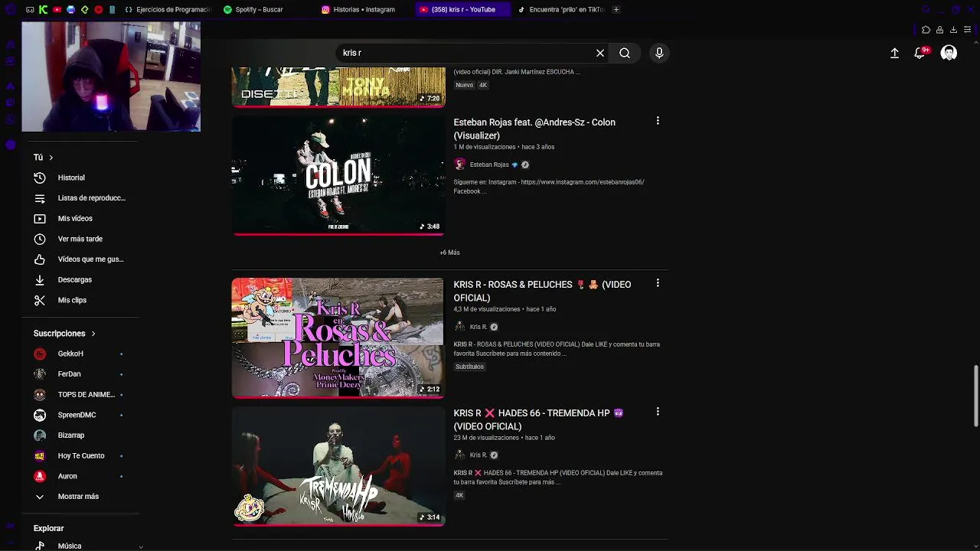Play the Rosas & Peluches thumbnail
This screenshot has height=551, width=980.
[338, 337]
